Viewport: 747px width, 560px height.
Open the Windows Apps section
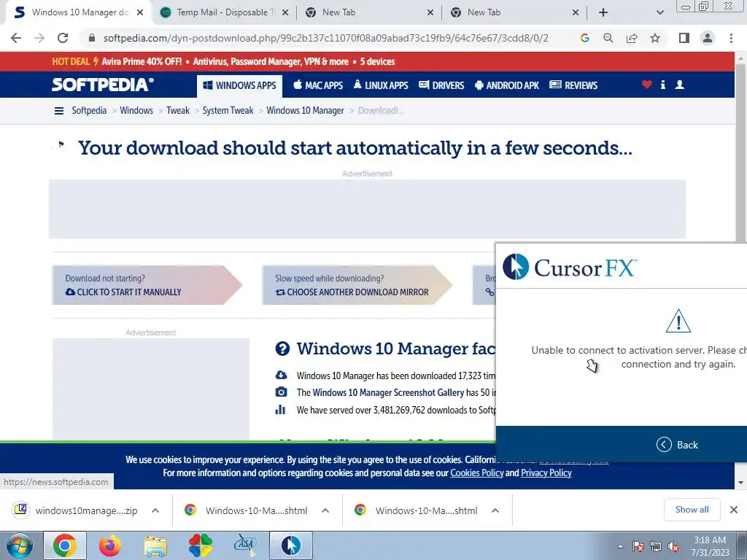[x=239, y=86]
